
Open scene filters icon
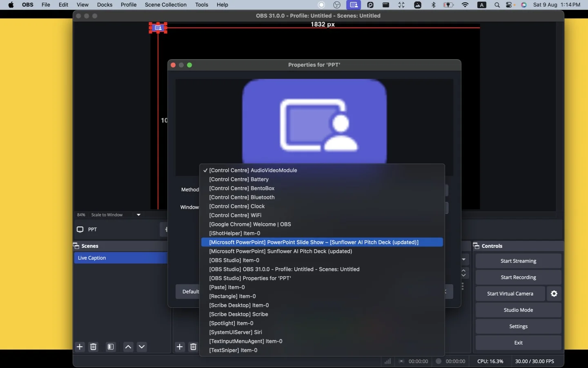click(x=111, y=347)
